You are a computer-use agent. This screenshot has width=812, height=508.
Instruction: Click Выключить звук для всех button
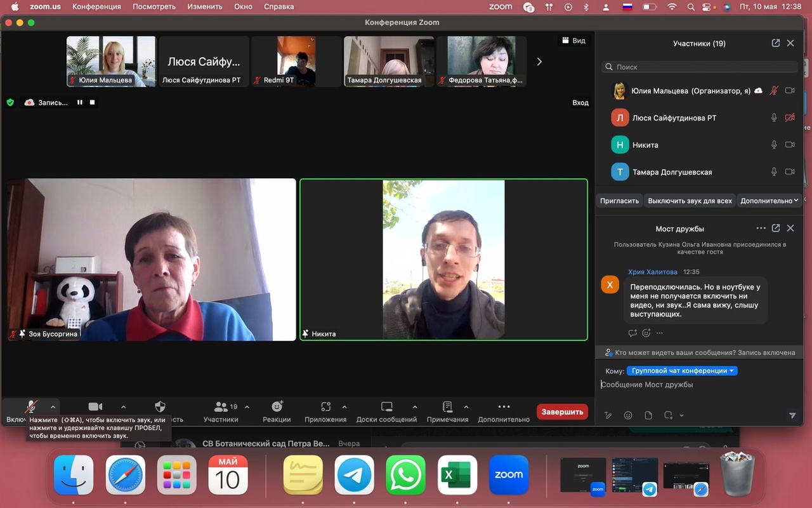690,201
